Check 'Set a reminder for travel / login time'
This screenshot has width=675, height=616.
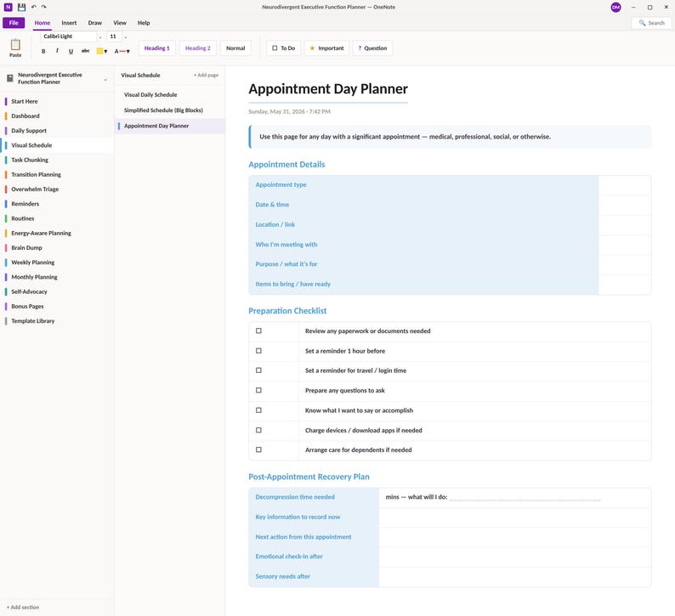pos(258,370)
